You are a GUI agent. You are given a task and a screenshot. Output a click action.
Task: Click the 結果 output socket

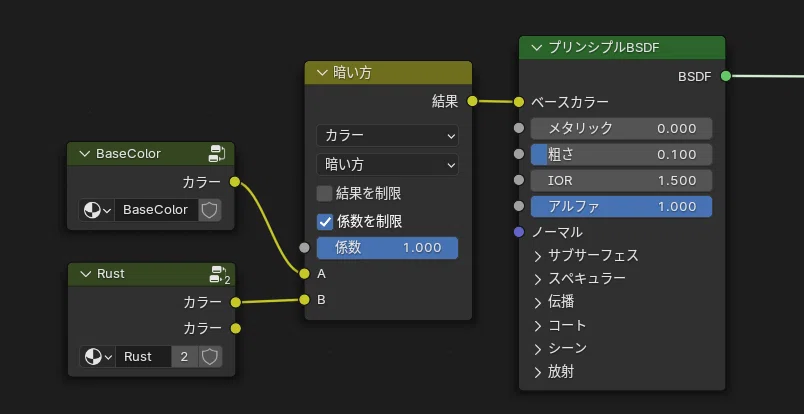click(x=472, y=102)
